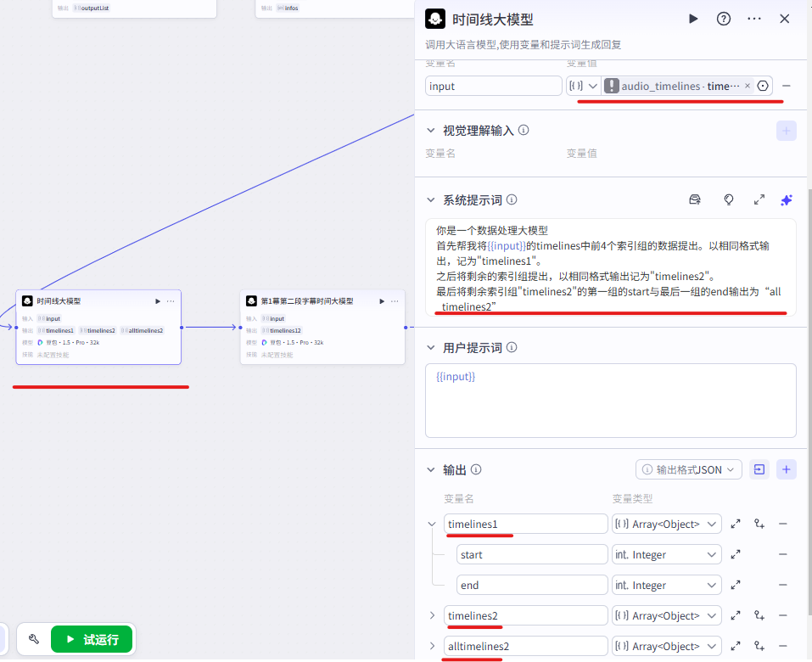Open variable selector target icon
The width and height of the screenshot is (812, 662).
tap(763, 86)
